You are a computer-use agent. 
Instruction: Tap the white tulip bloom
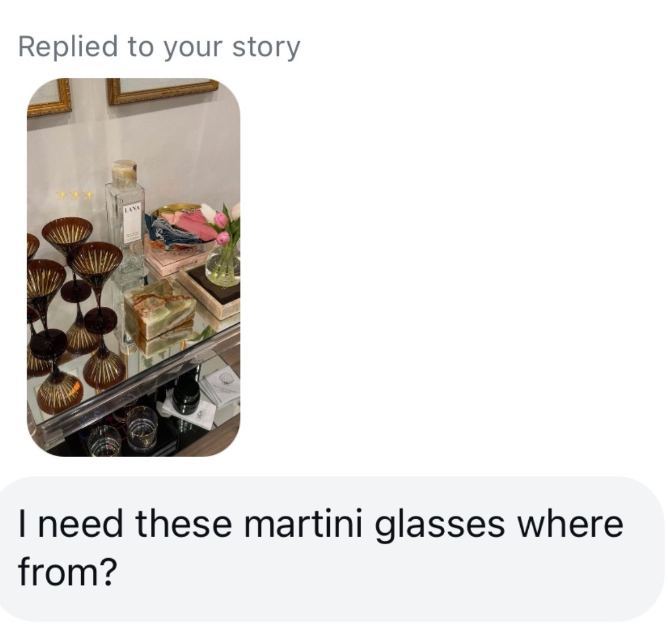(209, 211)
